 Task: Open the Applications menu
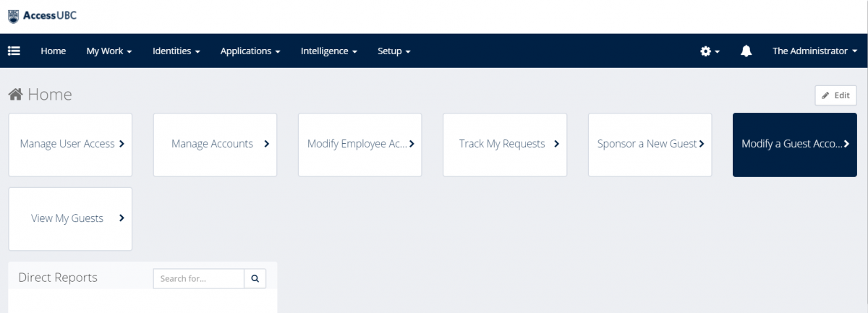coord(250,51)
